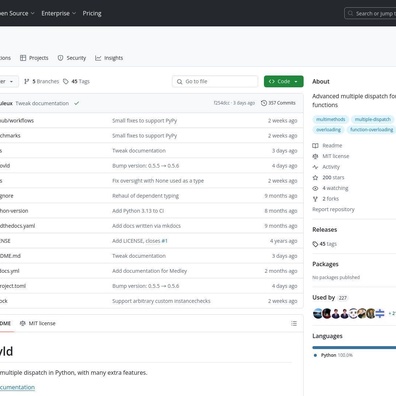Open the Packages section heading
This screenshot has height=396, width=396.
click(x=325, y=264)
